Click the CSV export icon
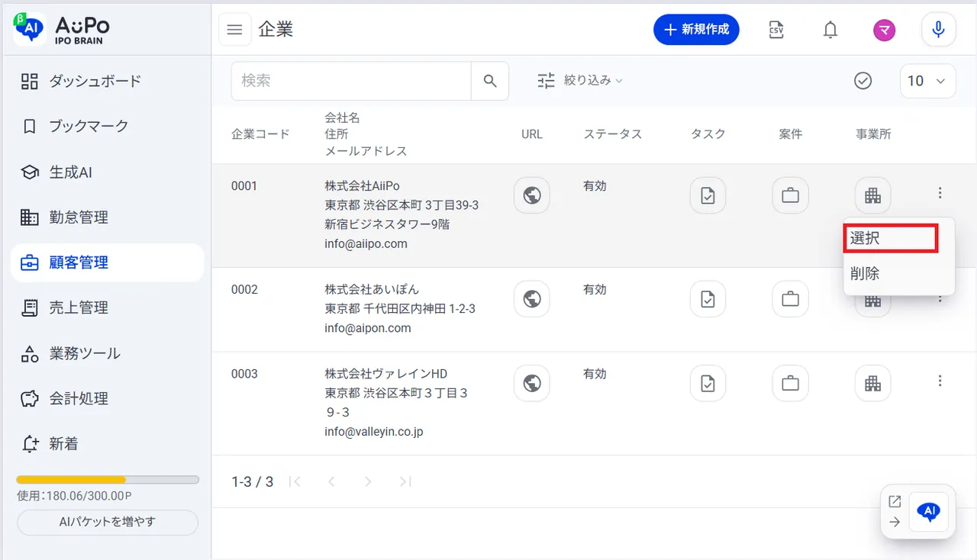Viewport: 977px width, 560px height. tap(776, 30)
